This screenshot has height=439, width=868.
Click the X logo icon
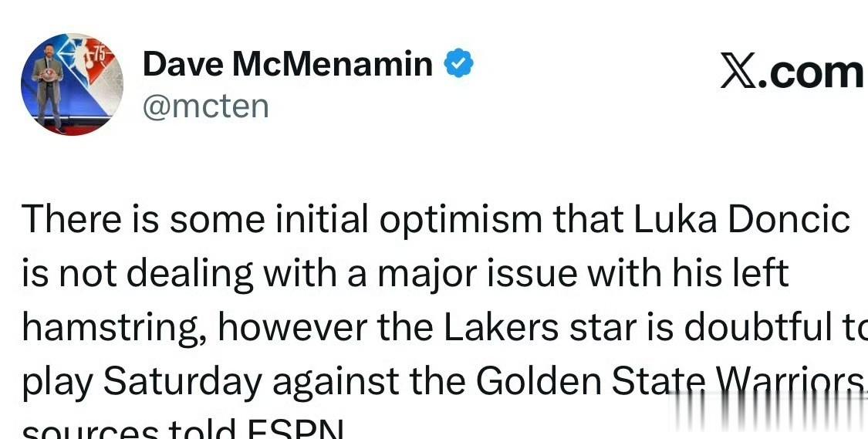[739, 73]
